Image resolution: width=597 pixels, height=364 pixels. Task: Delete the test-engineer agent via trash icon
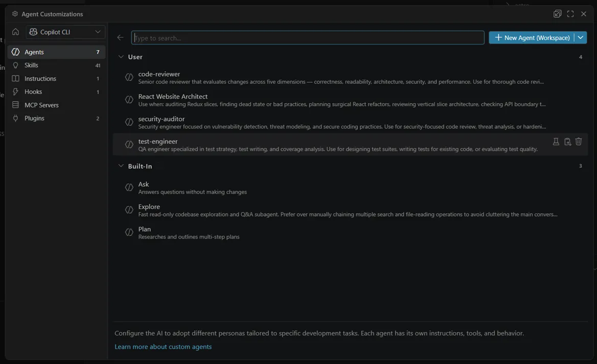[579, 142]
